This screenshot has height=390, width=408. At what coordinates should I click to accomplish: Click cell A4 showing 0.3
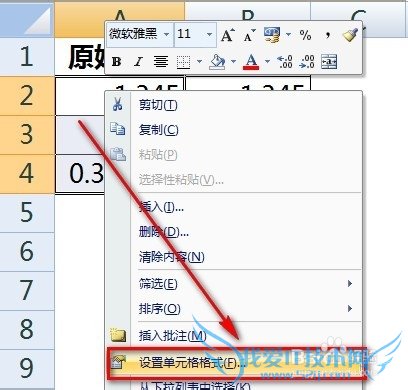80,174
